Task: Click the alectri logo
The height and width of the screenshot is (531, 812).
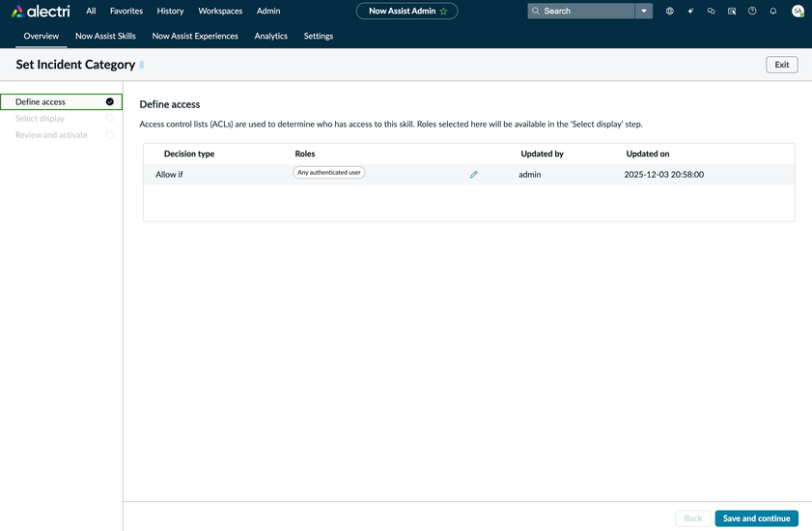Action: 41,11
